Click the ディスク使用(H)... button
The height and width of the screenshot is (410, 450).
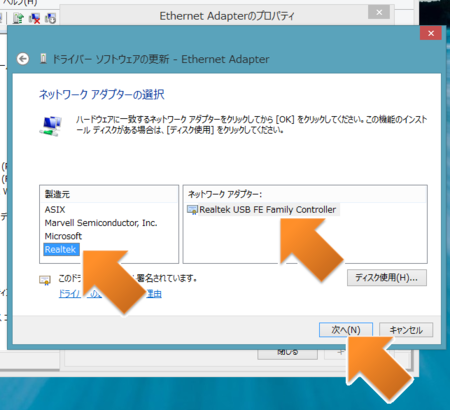pos(387,278)
